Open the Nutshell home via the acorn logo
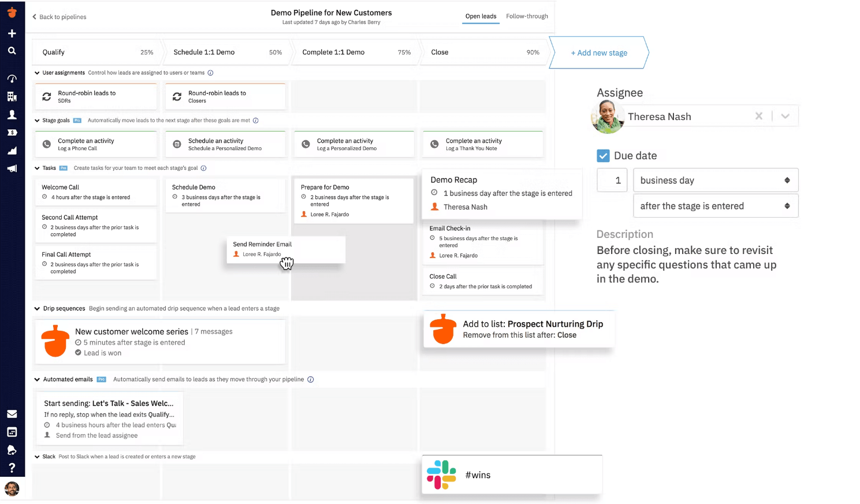The height and width of the screenshot is (504, 860). click(x=12, y=12)
